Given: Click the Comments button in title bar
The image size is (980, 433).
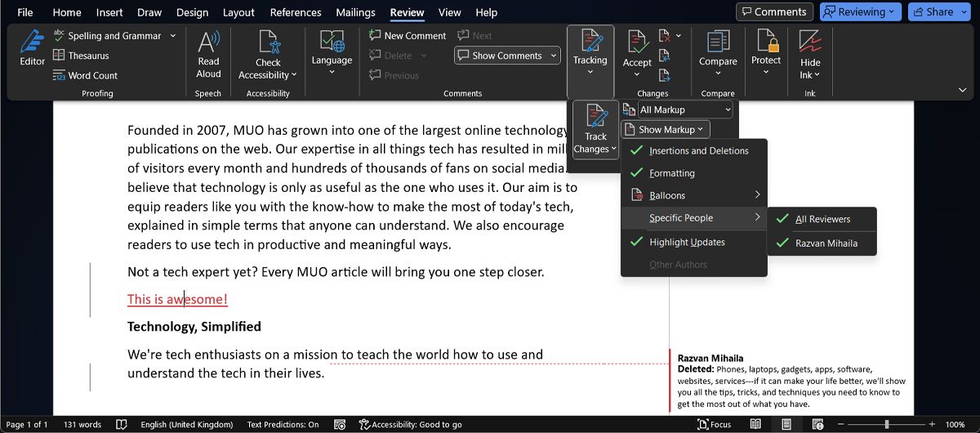Looking at the screenshot, I should tap(774, 12).
